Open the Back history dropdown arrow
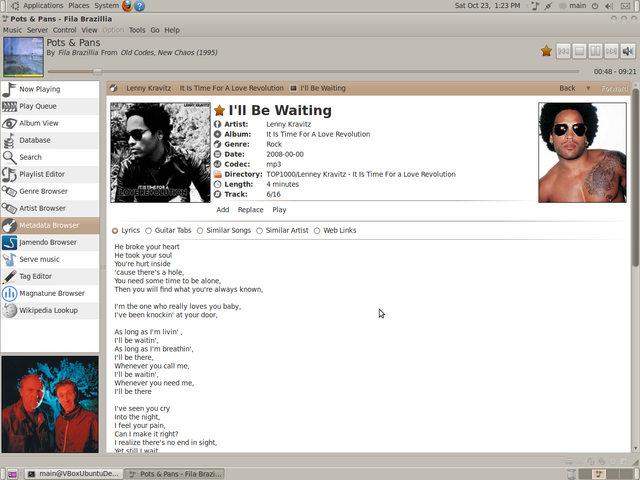 [x=588, y=88]
